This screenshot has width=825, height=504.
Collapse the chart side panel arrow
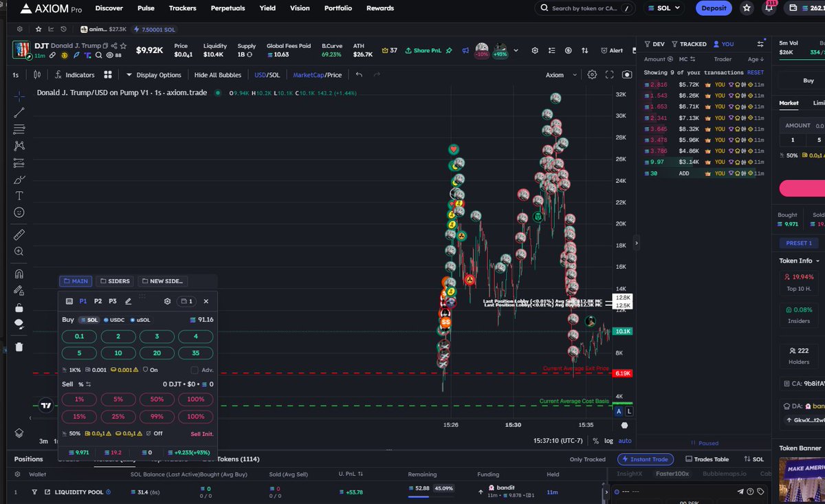pyautogui.click(x=637, y=243)
